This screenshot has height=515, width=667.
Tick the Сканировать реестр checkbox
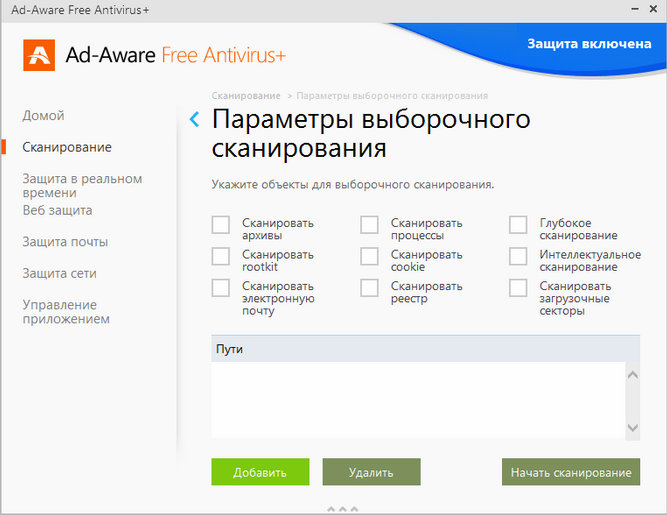(369, 287)
